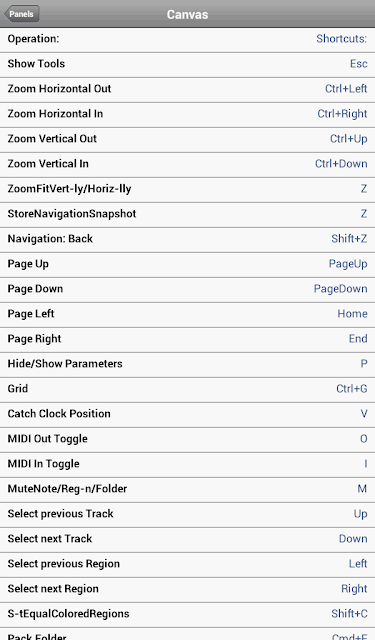The height and width of the screenshot is (640, 375).
Task: Click the End shortcut for Page Right
Action: click(x=358, y=339)
